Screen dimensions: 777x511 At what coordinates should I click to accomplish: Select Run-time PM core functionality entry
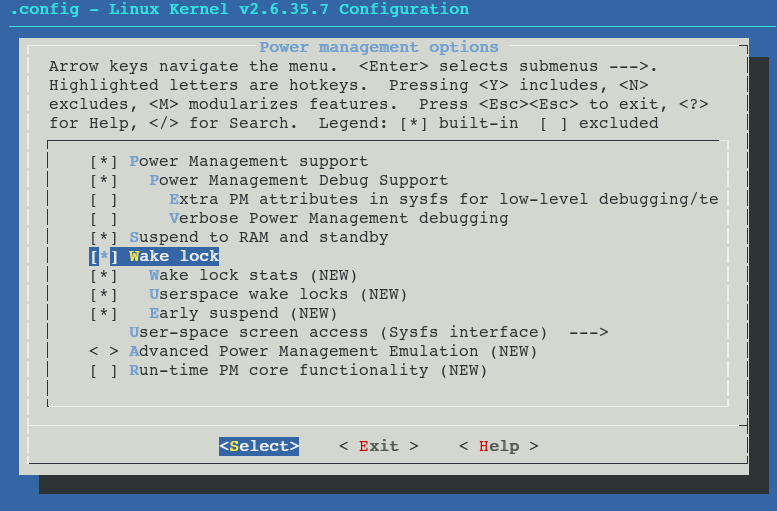[308, 371]
